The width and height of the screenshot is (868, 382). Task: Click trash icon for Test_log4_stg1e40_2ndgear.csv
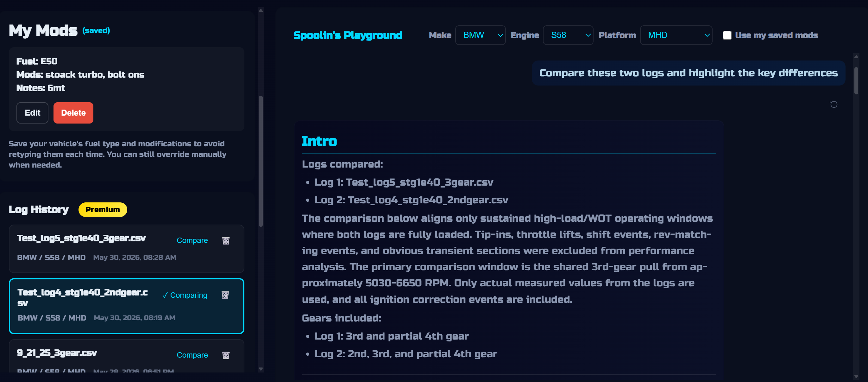225,295
